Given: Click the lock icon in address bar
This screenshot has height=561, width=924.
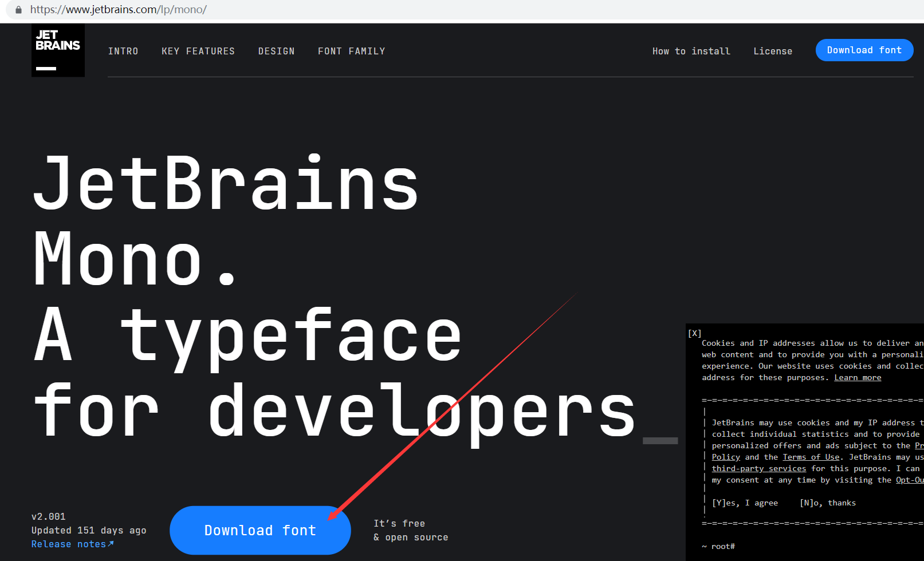Looking at the screenshot, I should tap(18, 10).
